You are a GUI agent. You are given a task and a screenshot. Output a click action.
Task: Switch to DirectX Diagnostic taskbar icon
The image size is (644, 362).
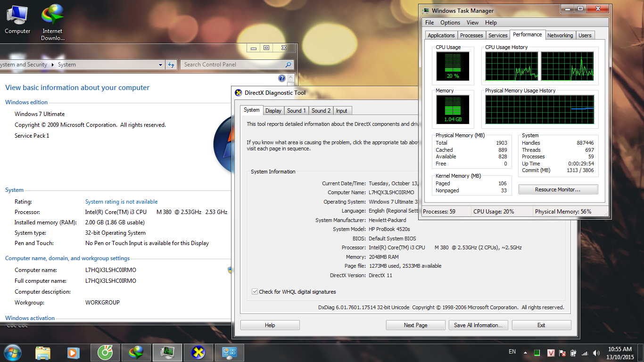point(198,353)
